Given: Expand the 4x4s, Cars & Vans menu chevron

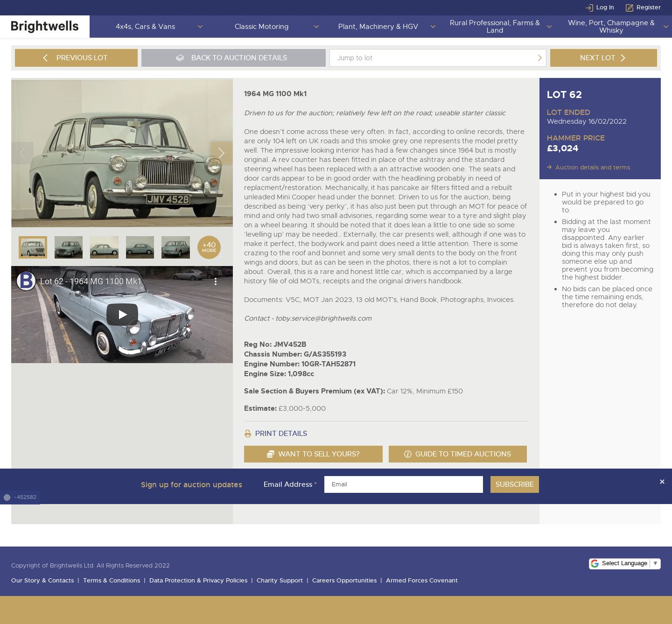Looking at the screenshot, I should [200, 27].
